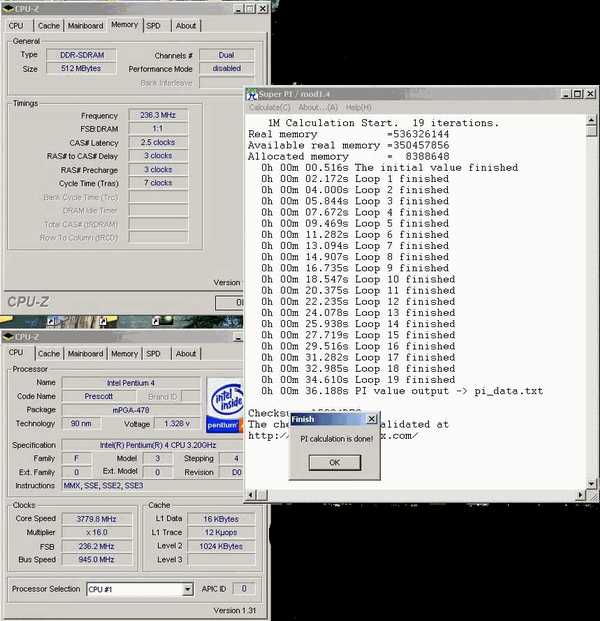Viewport: 600px width, 621px height.
Task: Click the Intel Inside Pentium logo
Action: click(225, 405)
